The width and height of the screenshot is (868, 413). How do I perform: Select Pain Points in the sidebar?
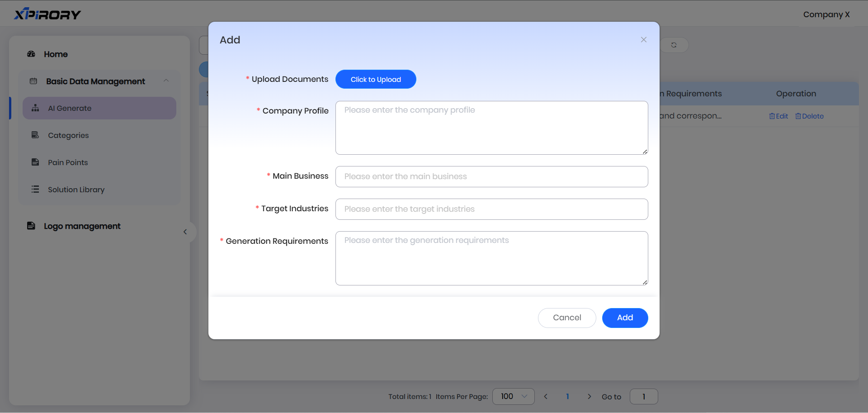click(x=68, y=162)
